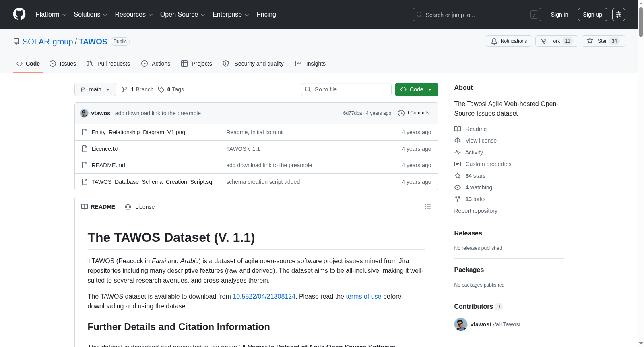This screenshot has width=644, height=347.
Task: Click the vtawosi avatar in commit bar
Action: (x=84, y=113)
